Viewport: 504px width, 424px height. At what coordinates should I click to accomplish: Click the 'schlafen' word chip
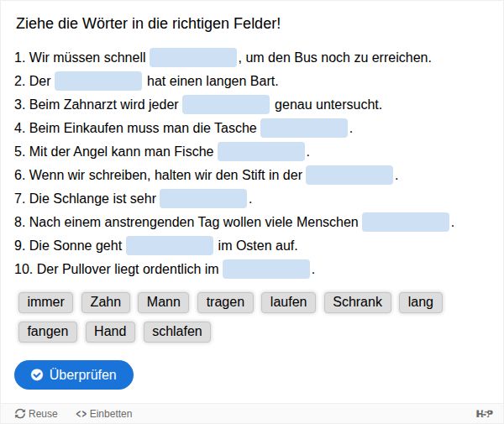(x=177, y=332)
